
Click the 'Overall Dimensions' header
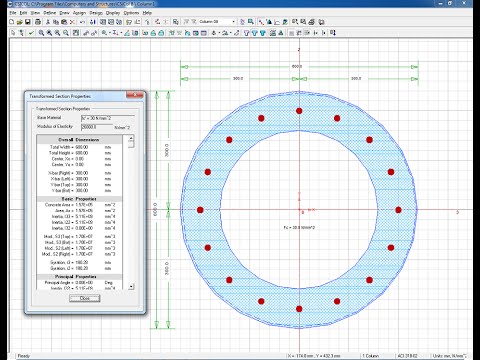(79, 139)
